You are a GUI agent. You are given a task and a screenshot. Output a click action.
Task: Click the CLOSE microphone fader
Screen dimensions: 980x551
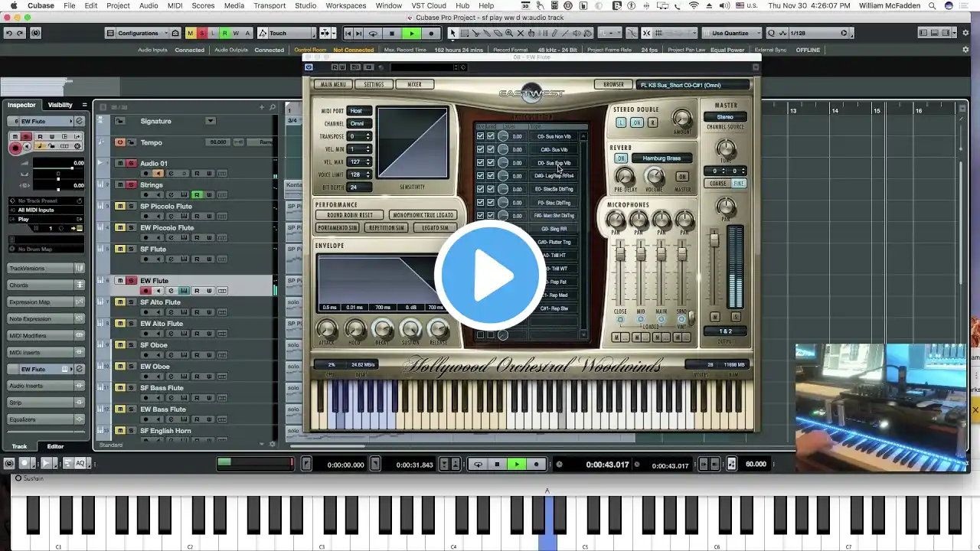[x=620, y=255]
